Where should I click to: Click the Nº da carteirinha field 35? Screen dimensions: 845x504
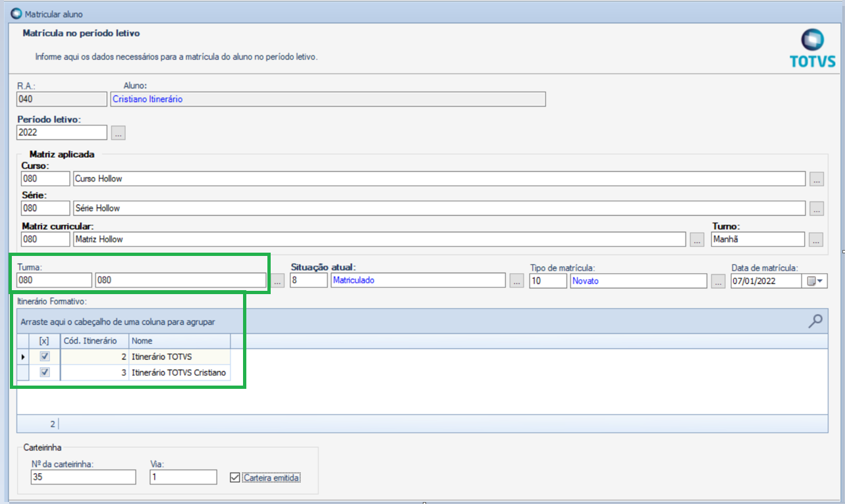[83, 476]
